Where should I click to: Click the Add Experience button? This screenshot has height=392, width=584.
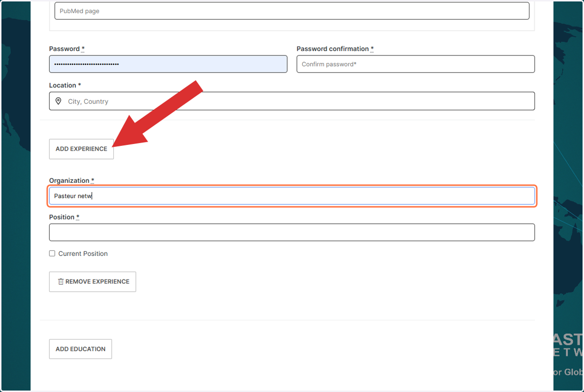point(81,149)
